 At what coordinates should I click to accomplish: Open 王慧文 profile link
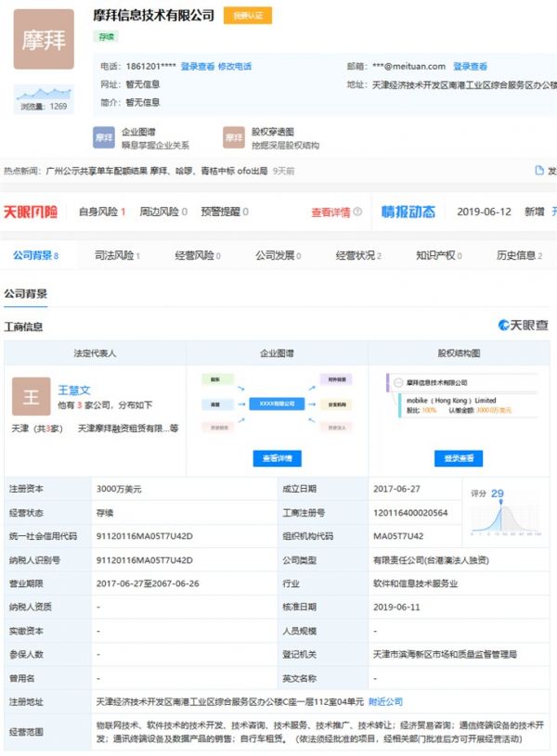[x=74, y=391]
